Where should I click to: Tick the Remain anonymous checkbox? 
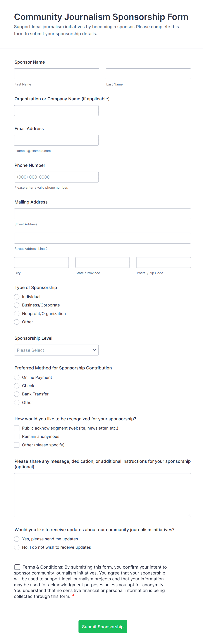coord(17,437)
